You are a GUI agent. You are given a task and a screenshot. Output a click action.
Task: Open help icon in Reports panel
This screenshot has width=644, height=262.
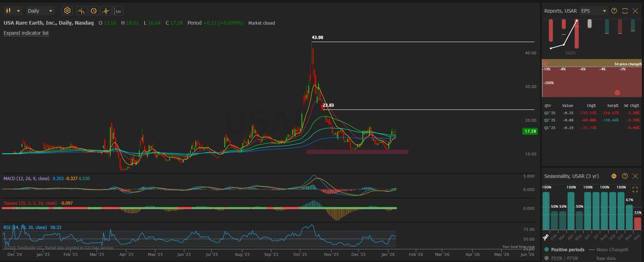615,10
